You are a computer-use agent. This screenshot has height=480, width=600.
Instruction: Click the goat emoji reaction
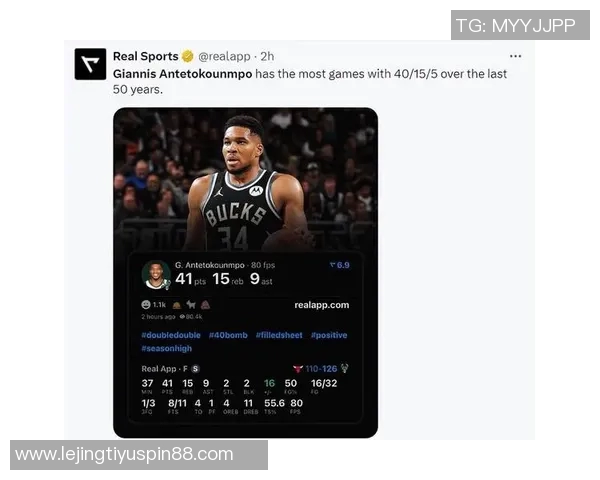click(191, 305)
